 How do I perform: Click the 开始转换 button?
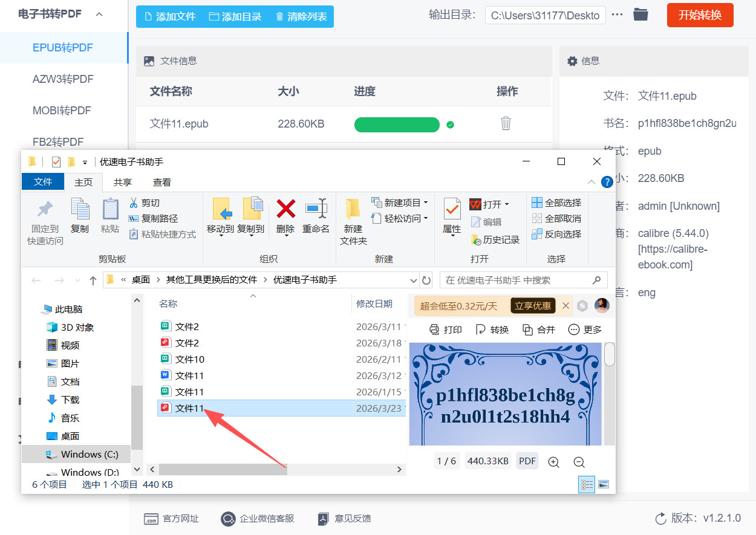click(x=700, y=15)
